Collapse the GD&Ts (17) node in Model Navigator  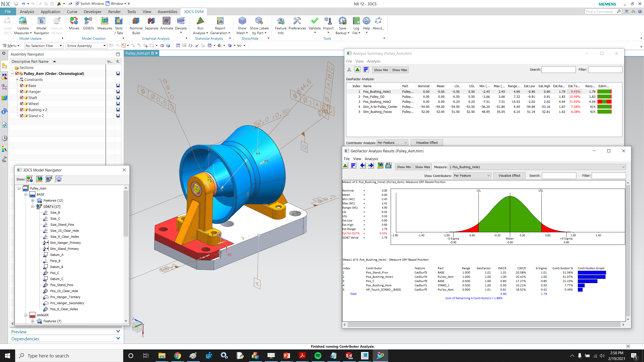[x=33, y=206]
